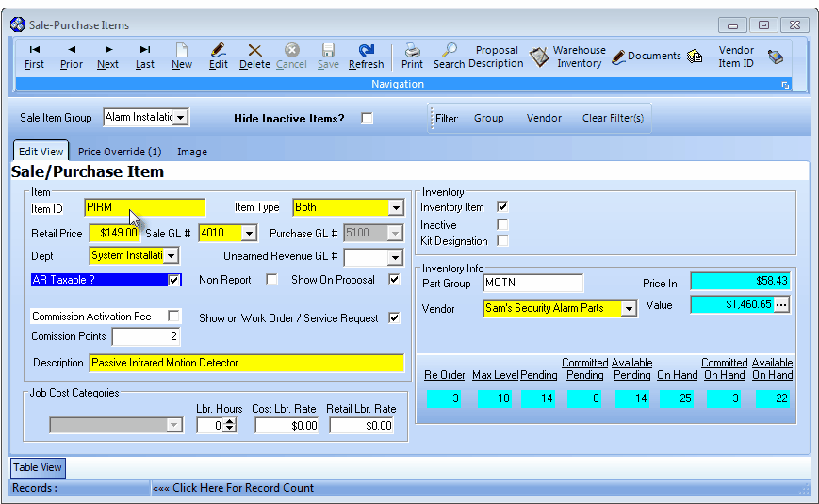Click the Re Order value 3
Screen dimensions: 819x504
tap(444, 398)
